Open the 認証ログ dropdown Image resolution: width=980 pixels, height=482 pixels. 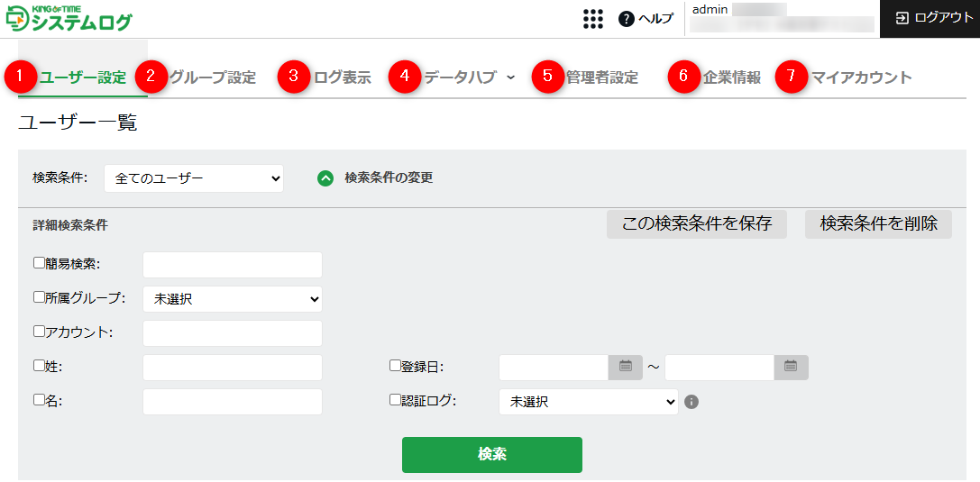[x=589, y=402]
